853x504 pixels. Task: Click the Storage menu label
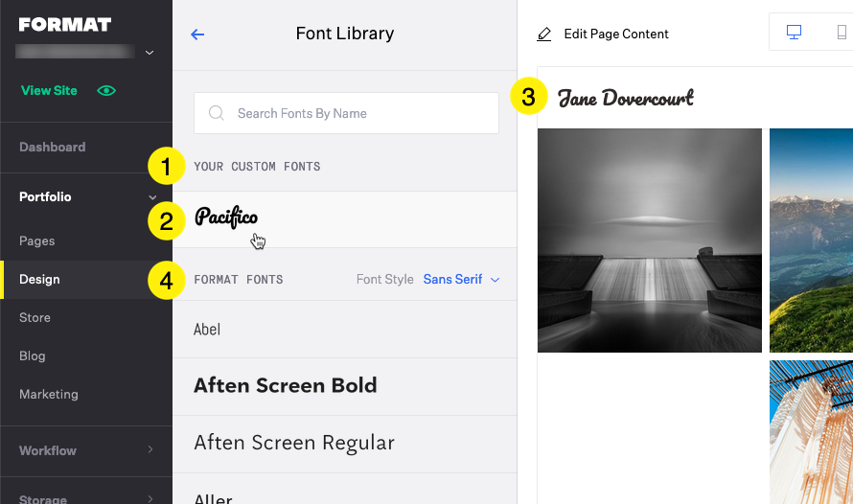tap(43, 498)
